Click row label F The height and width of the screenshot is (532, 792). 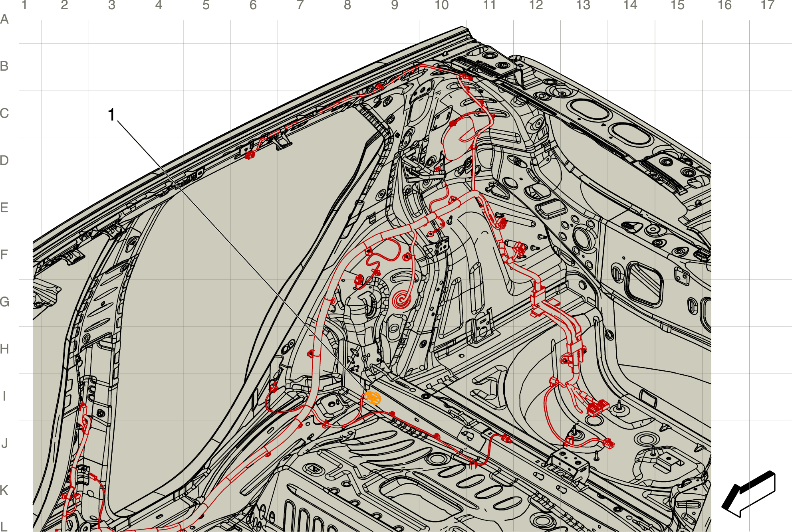(x=4, y=255)
